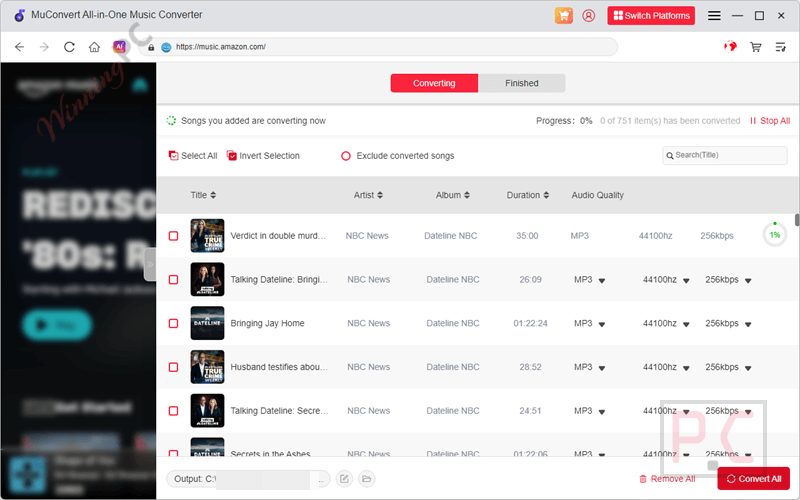
Task: Expand the side panel with chevron handle
Action: click(x=150, y=264)
